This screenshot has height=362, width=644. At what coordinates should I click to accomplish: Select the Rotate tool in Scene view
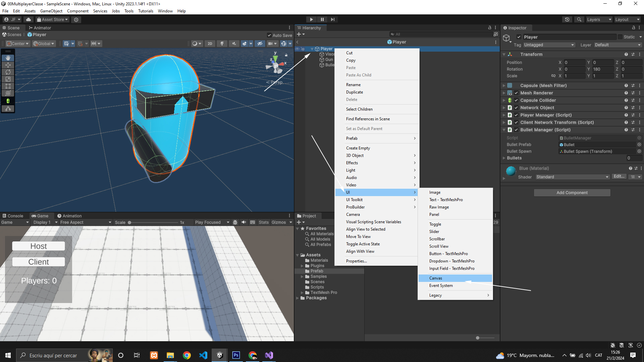tap(8, 72)
